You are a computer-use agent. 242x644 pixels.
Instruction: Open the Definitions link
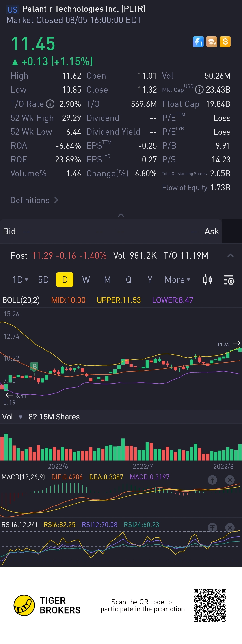[34, 200]
